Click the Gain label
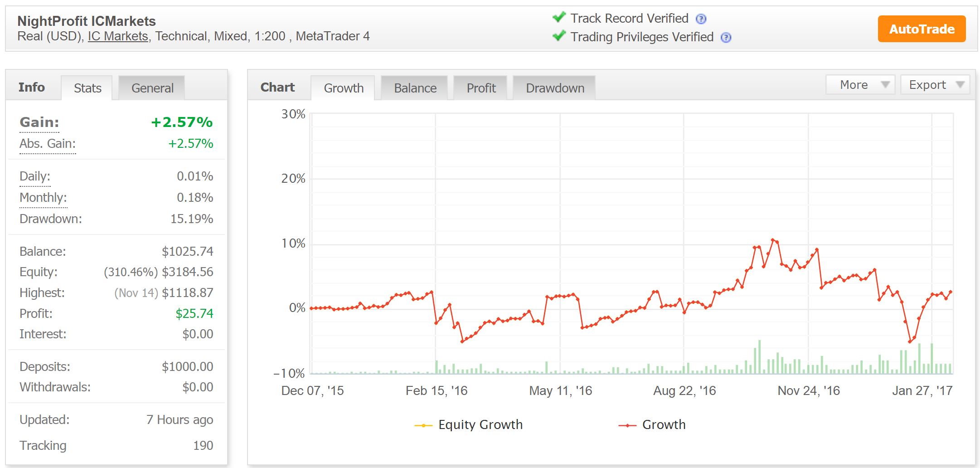Screen dimensions: 980x468 (39, 122)
